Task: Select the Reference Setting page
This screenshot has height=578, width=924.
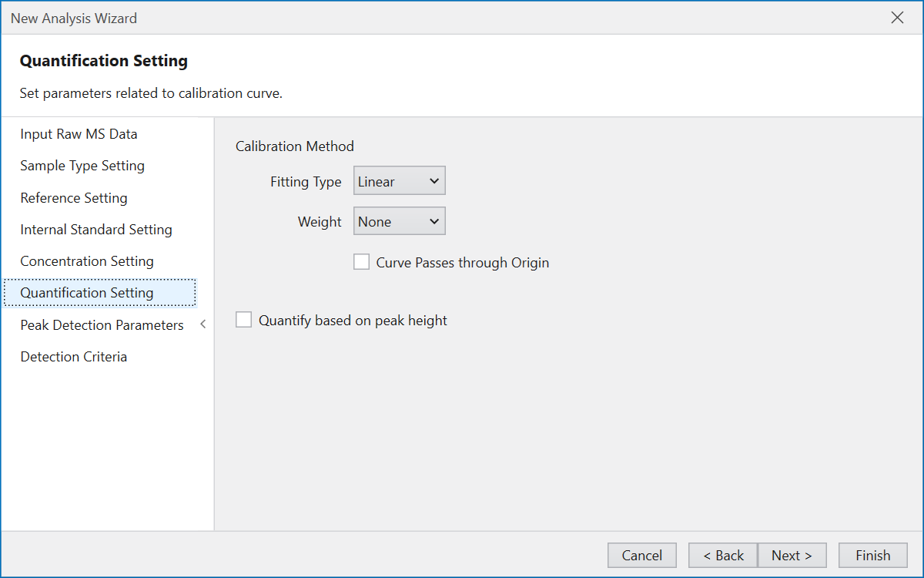Action: (73, 198)
